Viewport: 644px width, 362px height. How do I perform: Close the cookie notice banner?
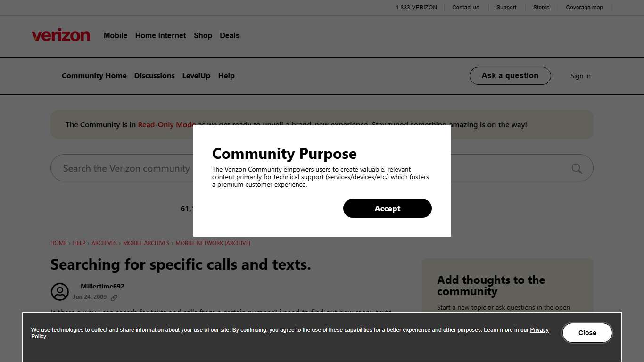587,332
